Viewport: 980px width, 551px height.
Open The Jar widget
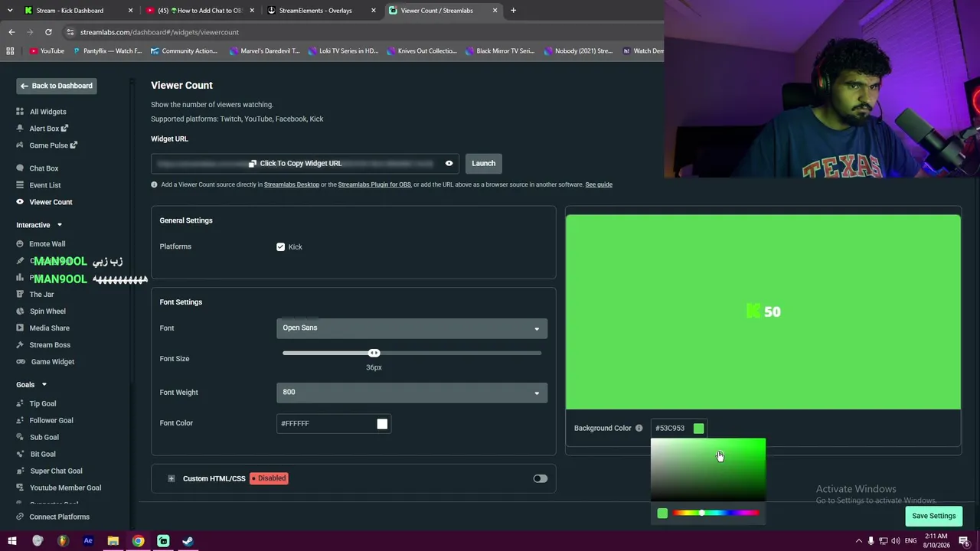(41, 295)
